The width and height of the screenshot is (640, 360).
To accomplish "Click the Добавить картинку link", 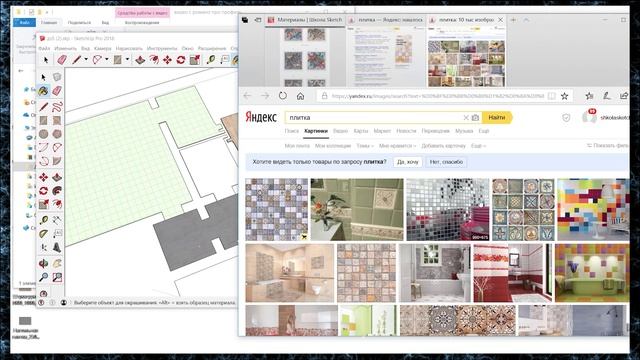I will click(x=443, y=146).
